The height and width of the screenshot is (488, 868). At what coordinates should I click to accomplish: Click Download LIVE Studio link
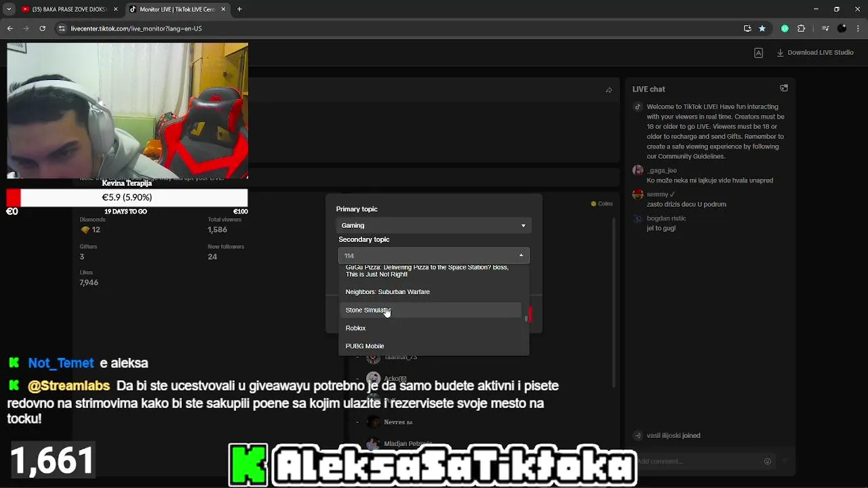[815, 53]
